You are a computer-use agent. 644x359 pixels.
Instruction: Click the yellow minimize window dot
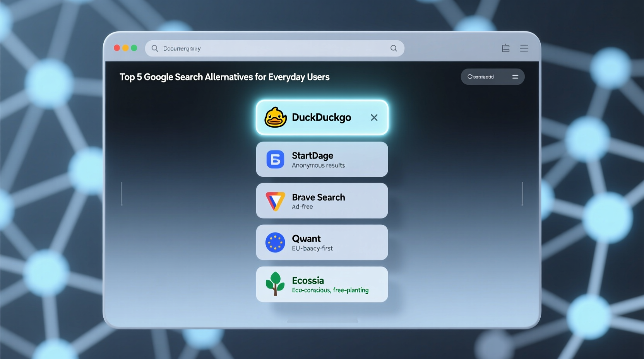pos(125,48)
